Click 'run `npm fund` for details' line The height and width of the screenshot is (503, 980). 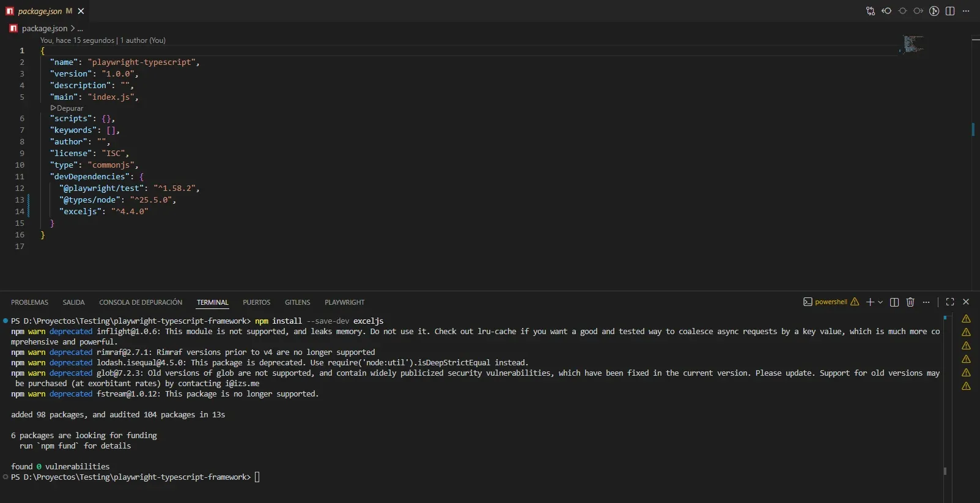point(75,445)
